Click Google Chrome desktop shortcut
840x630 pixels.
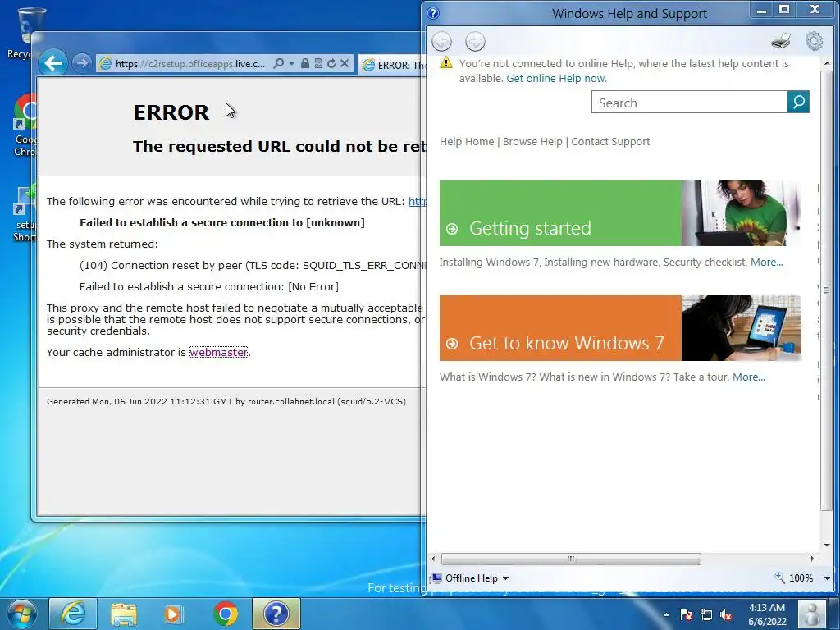click(24, 125)
